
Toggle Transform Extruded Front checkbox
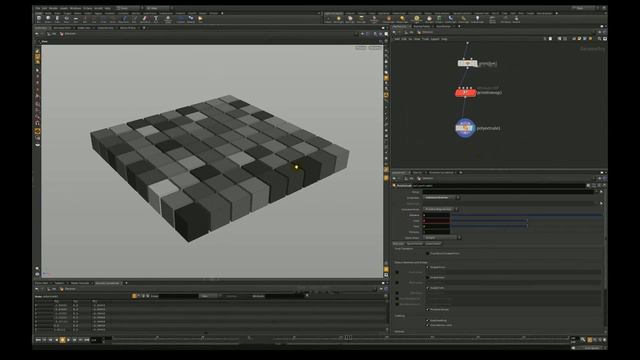(427, 253)
